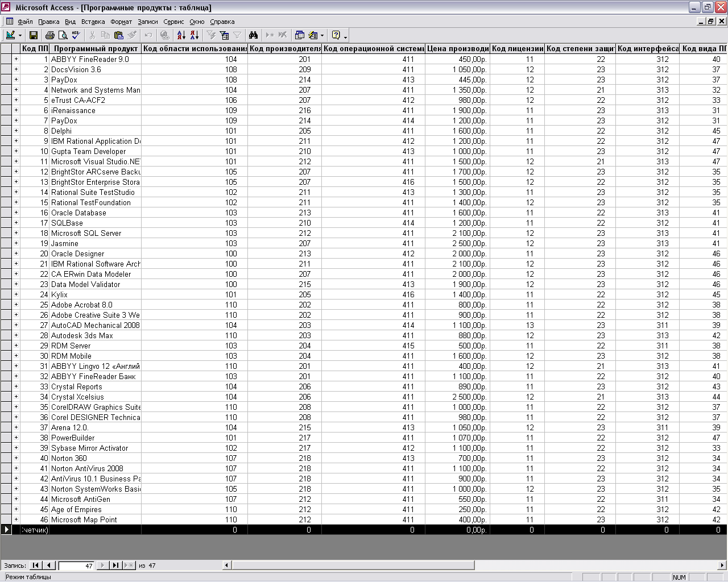Undo the last action with the toolbar arrow
Viewport: 728px width, 582px height.
(148, 35)
